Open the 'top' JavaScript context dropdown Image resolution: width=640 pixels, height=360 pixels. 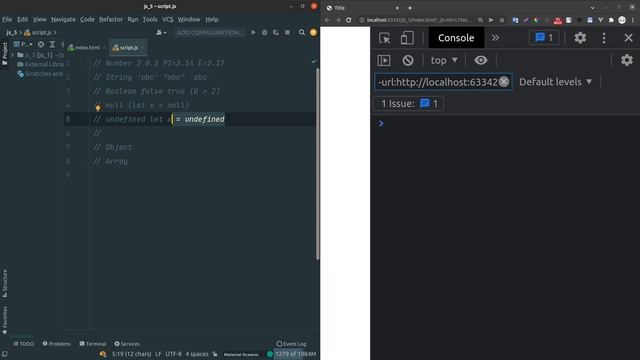(x=444, y=60)
